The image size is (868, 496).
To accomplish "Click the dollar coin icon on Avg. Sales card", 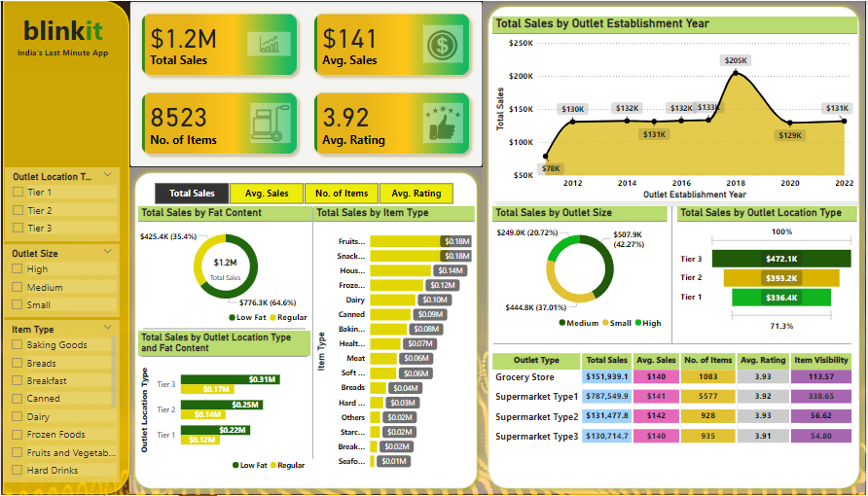I will pos(443,44).
